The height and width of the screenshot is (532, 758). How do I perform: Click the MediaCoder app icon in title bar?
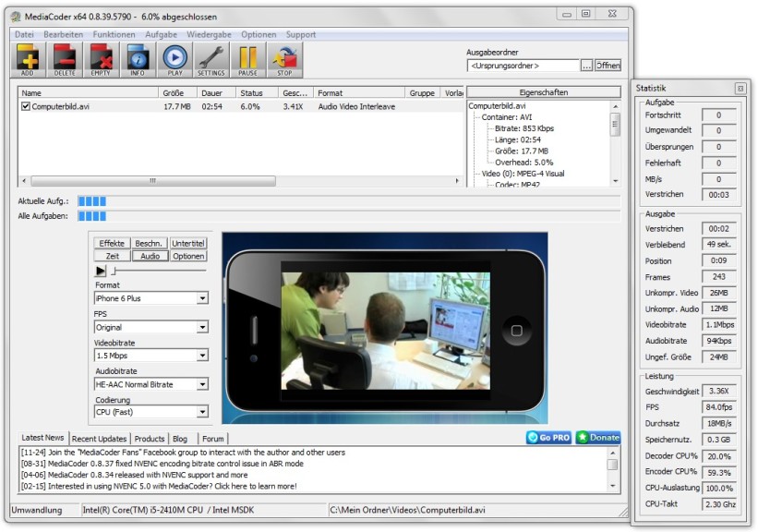[x=17, y=17]
